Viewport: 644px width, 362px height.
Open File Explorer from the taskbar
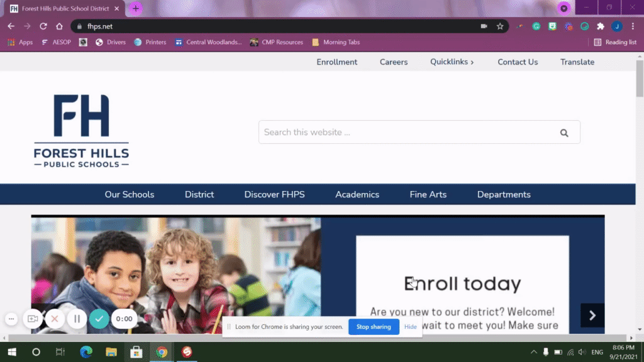point(111,352)
